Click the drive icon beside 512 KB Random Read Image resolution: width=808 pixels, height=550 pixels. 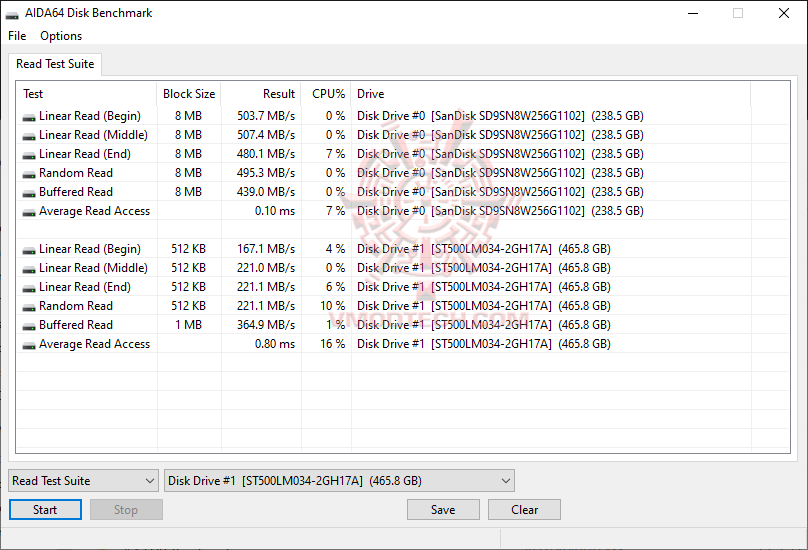(29, 308)
